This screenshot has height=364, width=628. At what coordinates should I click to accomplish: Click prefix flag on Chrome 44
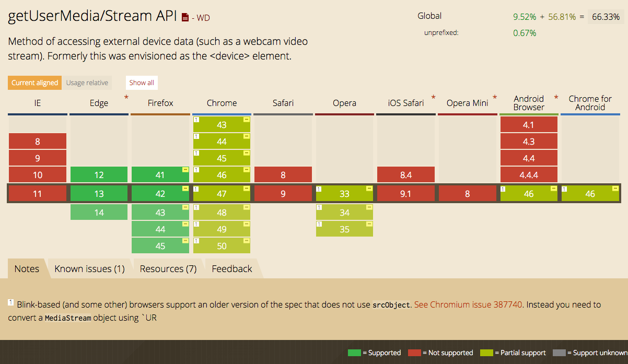pyautogui.click(x=247, y=136)
